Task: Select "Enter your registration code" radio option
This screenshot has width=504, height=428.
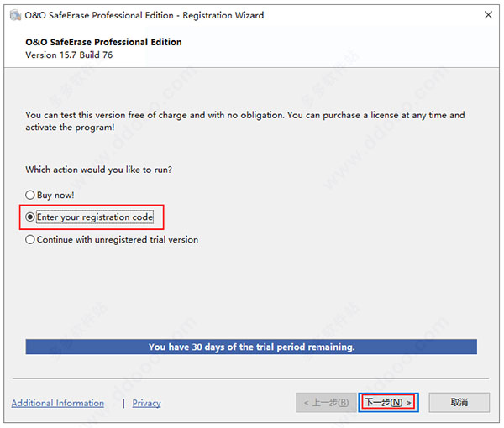Action: 89,217
